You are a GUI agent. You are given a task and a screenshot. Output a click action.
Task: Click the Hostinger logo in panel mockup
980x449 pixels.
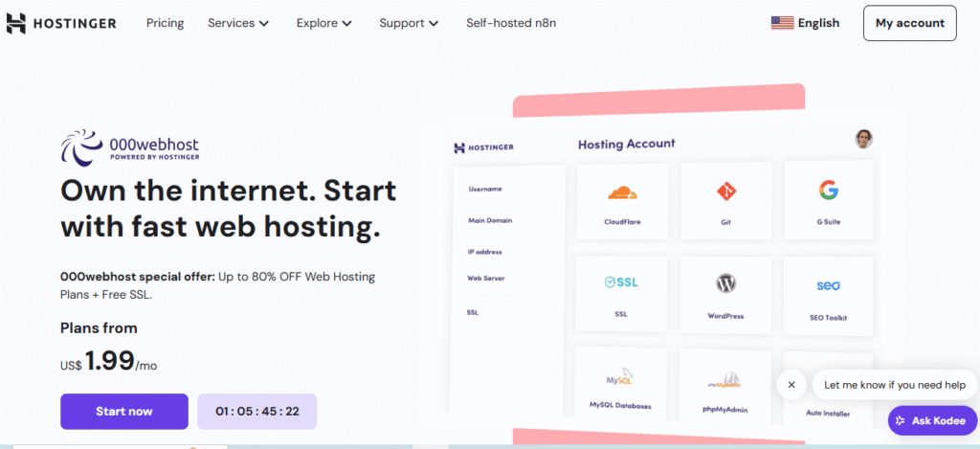click(483, 147)
